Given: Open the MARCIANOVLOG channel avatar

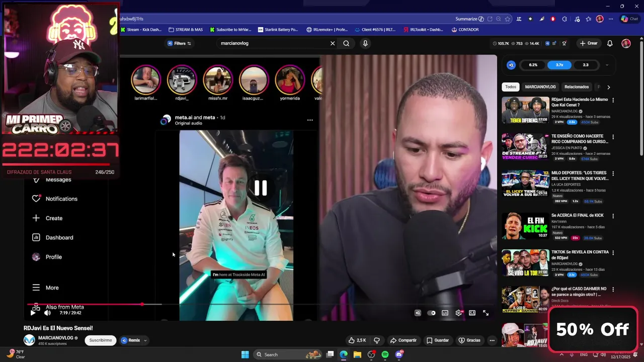Looking at the screenshot, I should tap(30, 340).
